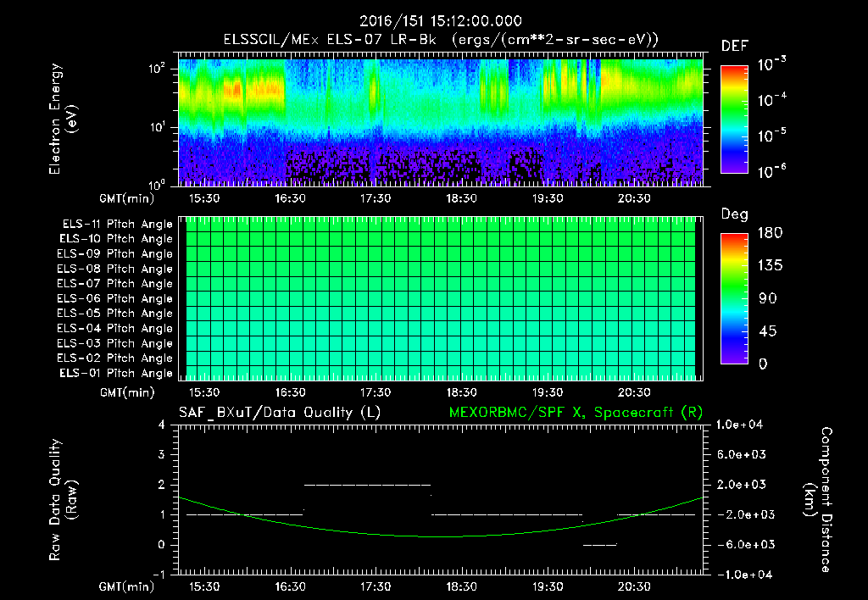Click the 1.0e+04 distance axis value
Screen dimensions: 868x600
(739, 425)
